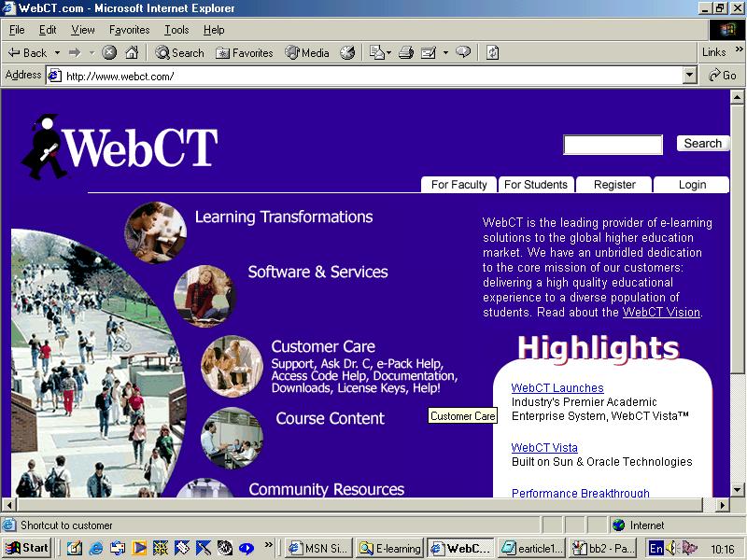Viewport: 747px width, 560px height.
Task: Open the View menu
Action: 83,30
